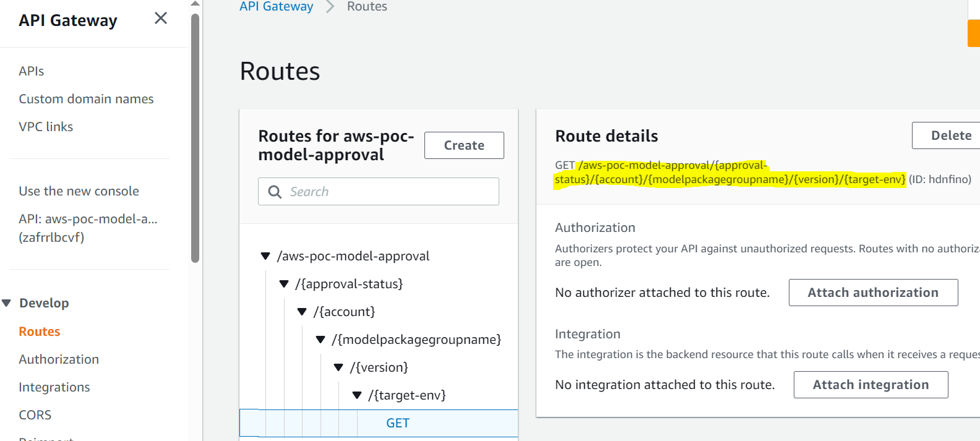Click the /{modelpackagegroupname} route label
The image size is (980, 441).
[416, 340]
